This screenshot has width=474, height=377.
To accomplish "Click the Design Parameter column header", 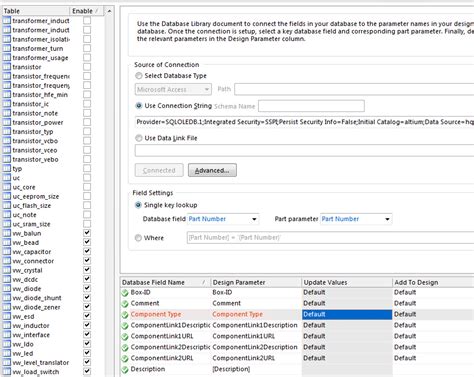I will click(256, 282).
